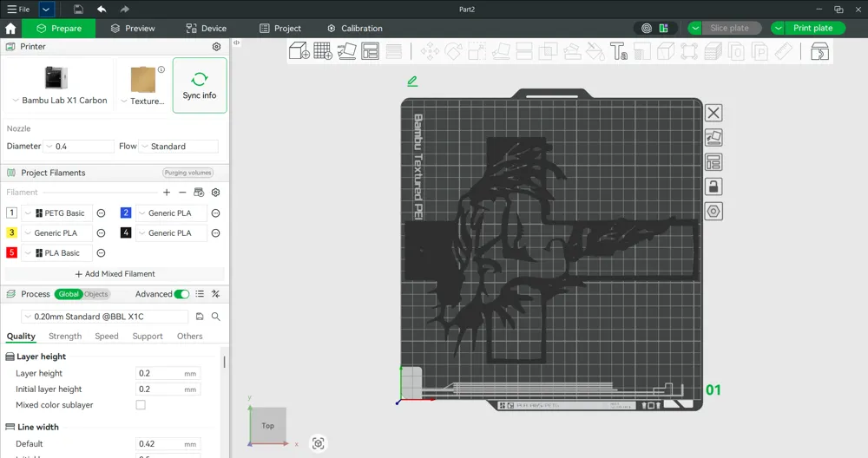Click the Print plate button
This screenshot has height=458, width=868.
point(815,29)
